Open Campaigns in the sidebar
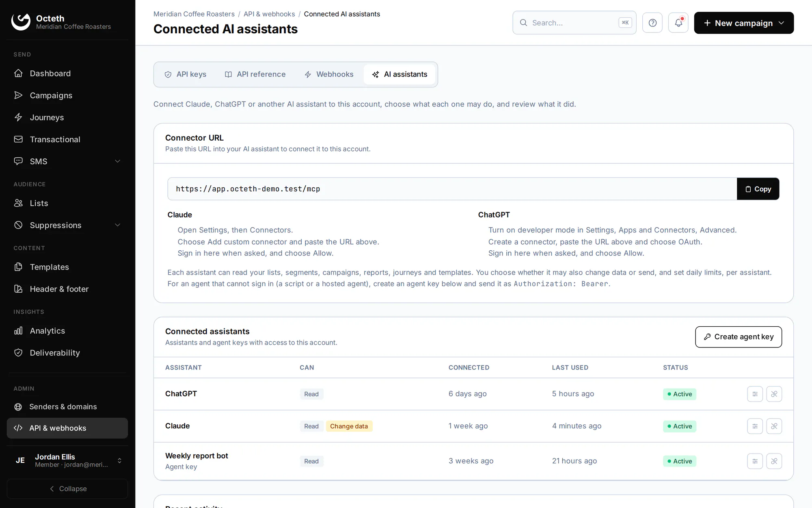 pos(67,96)
